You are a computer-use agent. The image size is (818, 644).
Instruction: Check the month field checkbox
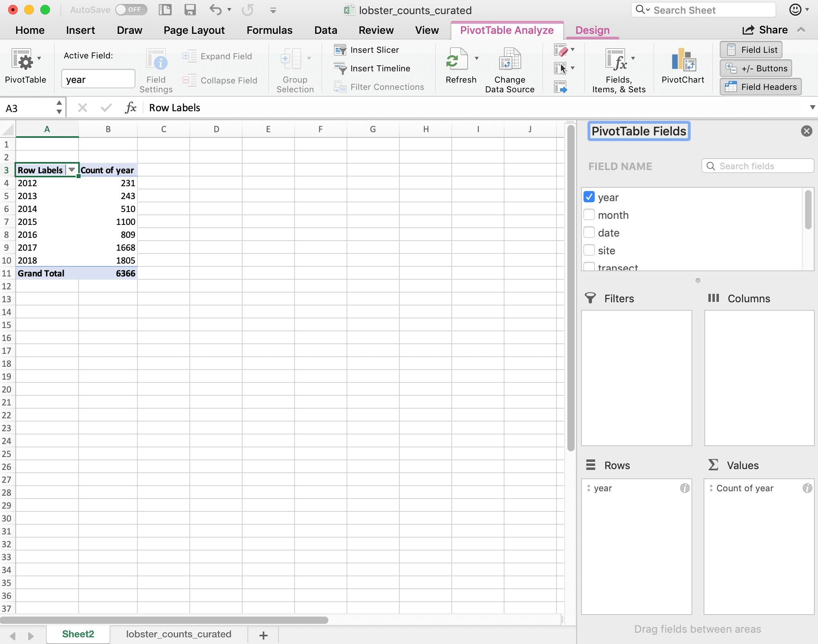(589, 214)
